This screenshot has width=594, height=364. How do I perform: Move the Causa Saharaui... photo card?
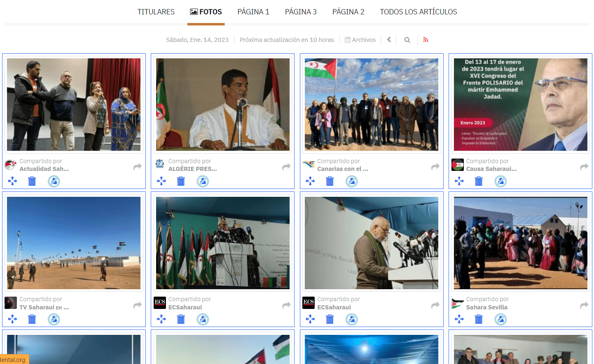(459, 181)
